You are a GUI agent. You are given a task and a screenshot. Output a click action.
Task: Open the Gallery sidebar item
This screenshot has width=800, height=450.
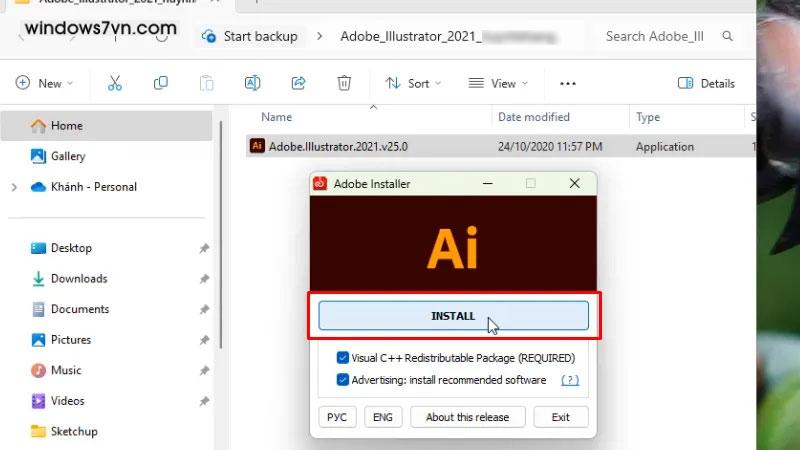coord(68,156)
